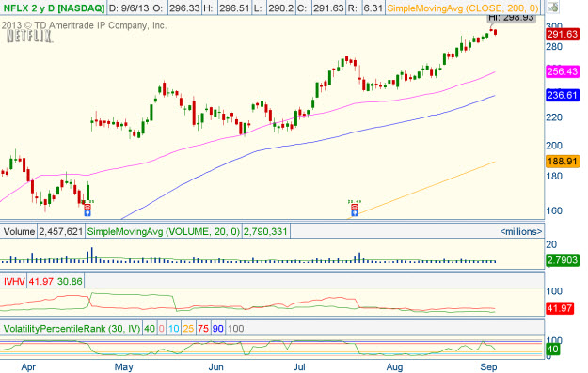Click the 280 price axis label

pos(554,47)
